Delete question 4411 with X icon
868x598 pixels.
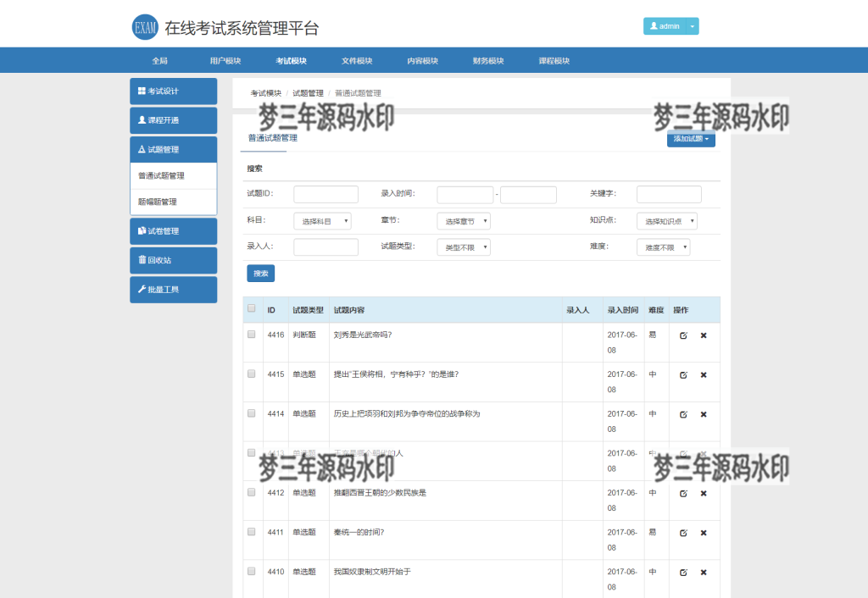pos(704,533)
